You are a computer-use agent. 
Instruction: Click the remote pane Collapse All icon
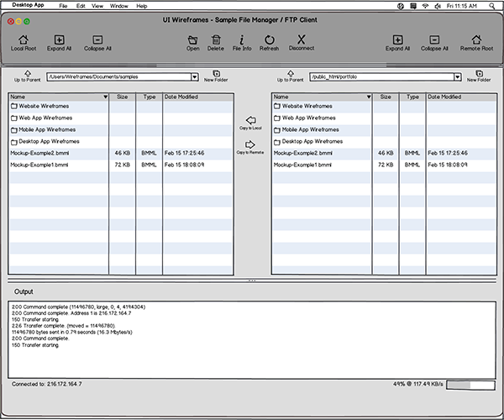[x=434, y=39]
